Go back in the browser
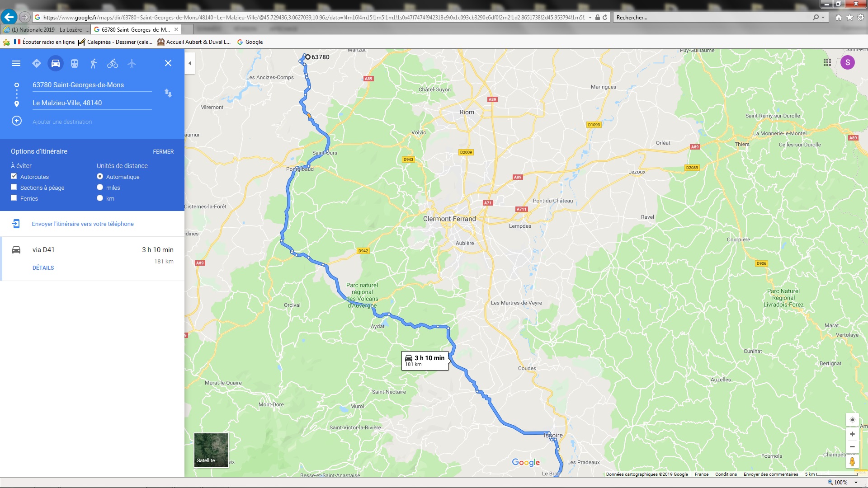Viewport: 868px width, 488px height. tap(9, 17)
